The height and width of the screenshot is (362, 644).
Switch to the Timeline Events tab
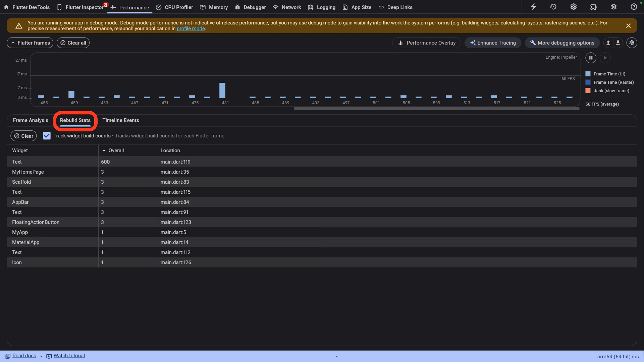pyautogui.click(x=120, y=120)
